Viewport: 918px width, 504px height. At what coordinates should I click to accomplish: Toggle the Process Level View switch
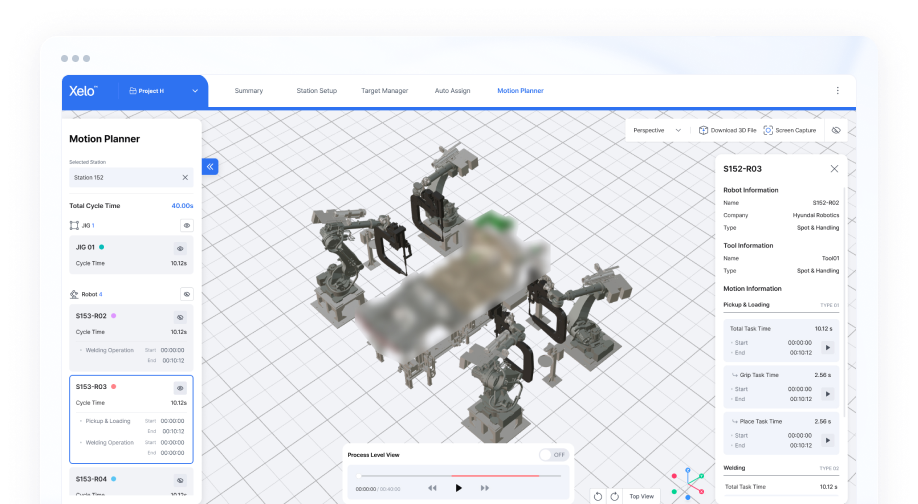(x=552, y=455)
